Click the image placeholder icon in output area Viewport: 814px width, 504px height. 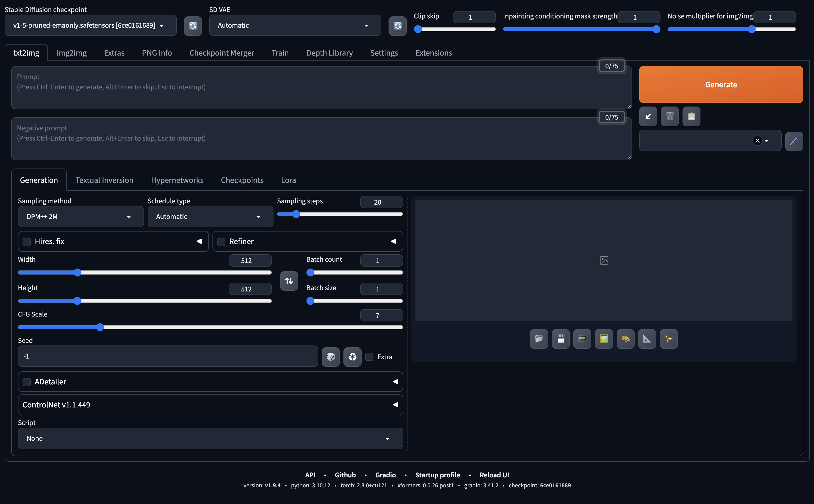(604, 260)
